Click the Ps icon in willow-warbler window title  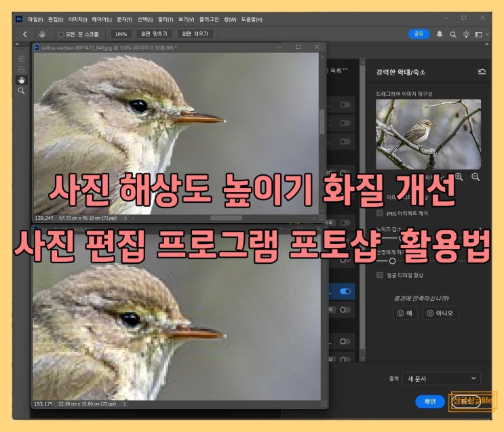click(x=37, y=47)
